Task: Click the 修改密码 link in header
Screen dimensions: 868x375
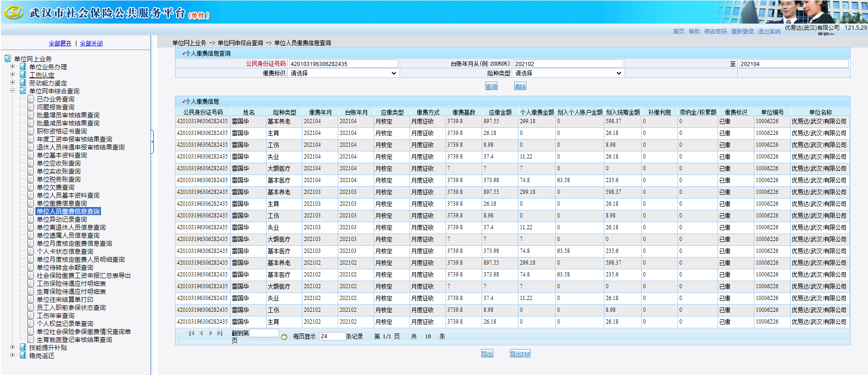Action: [x=715, y=32]
